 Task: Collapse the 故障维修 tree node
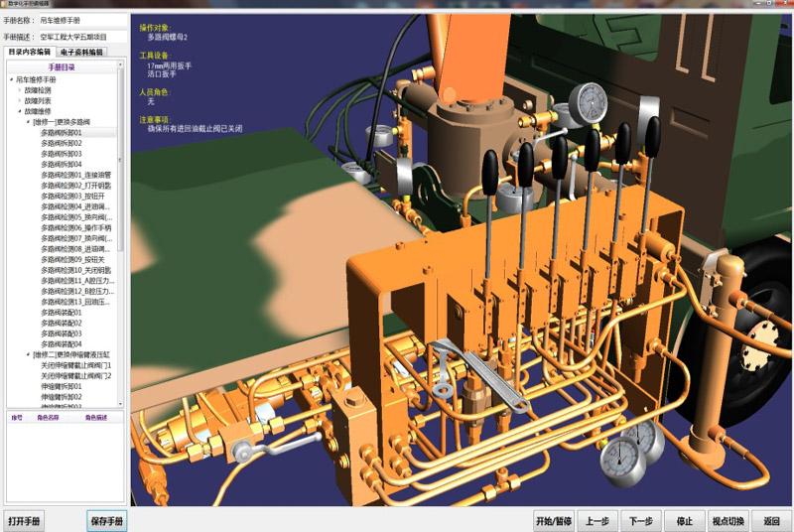pos(19,111)
